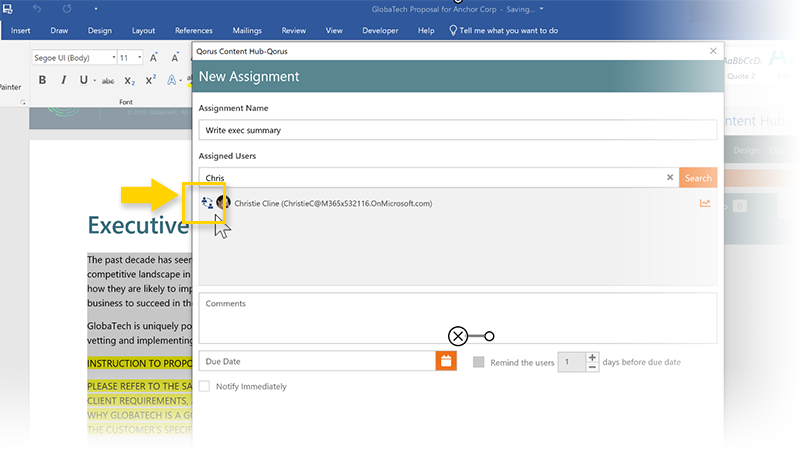Toggle bold formatting
This screenshot has width=800, height=450.
[42, 80]
